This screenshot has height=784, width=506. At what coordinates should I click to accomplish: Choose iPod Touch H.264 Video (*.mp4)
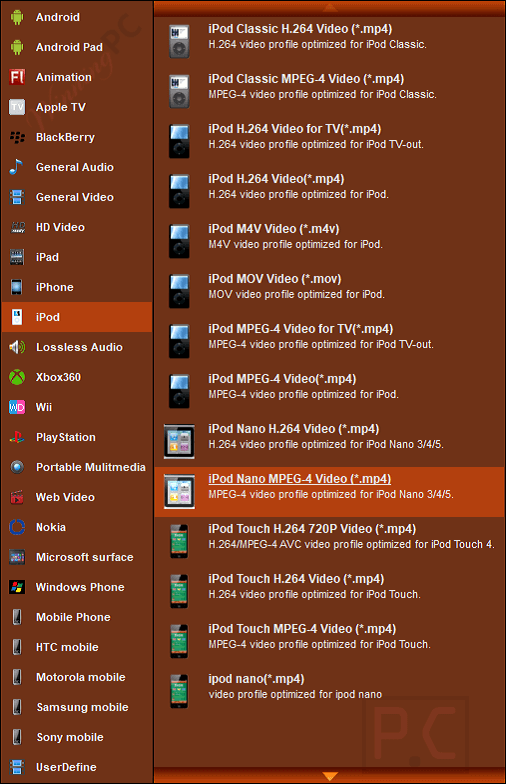(330, 592)
